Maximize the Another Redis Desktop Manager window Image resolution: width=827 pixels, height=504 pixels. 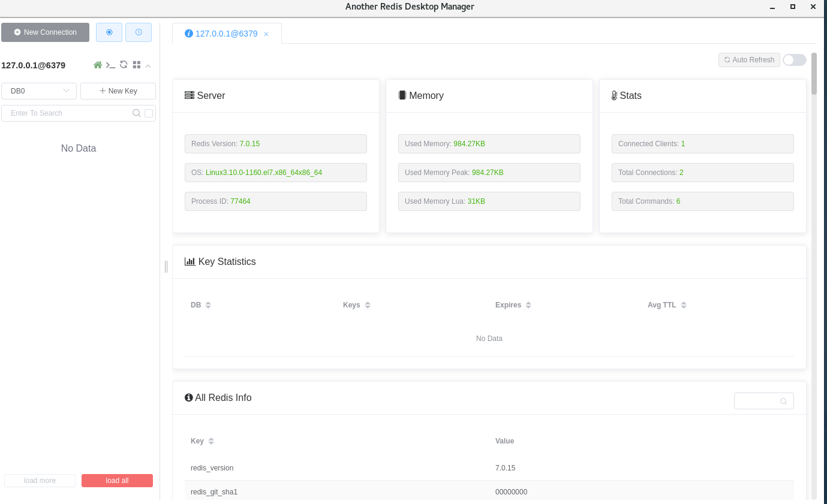point(793,7)
